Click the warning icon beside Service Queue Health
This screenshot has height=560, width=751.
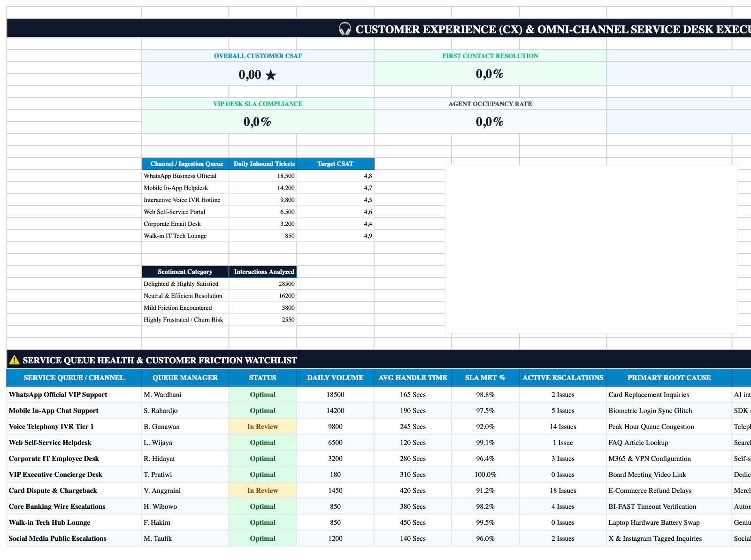[14, 360]
